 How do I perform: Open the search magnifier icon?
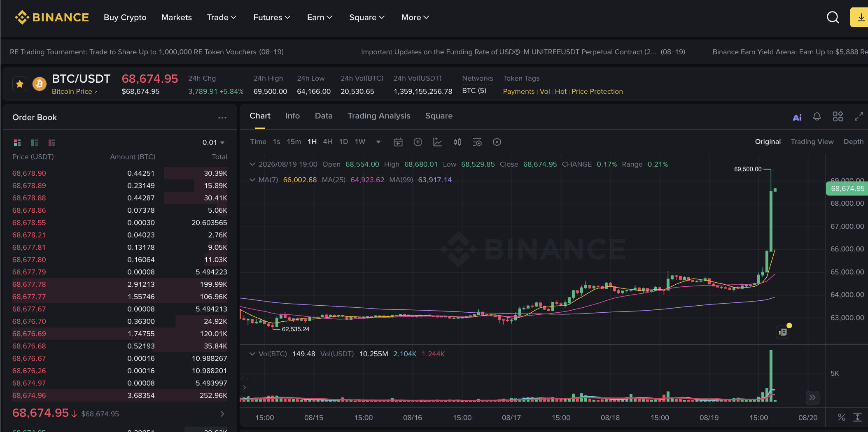coord(833,17)
